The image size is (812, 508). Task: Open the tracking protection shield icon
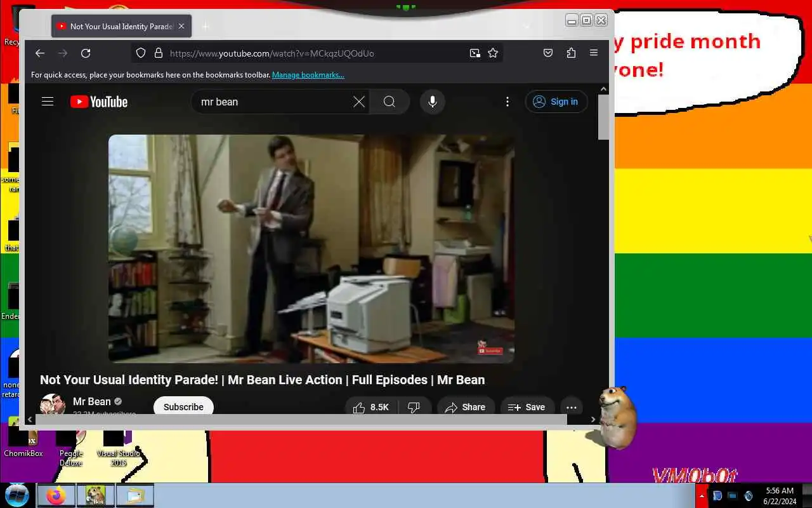point(141,53)
